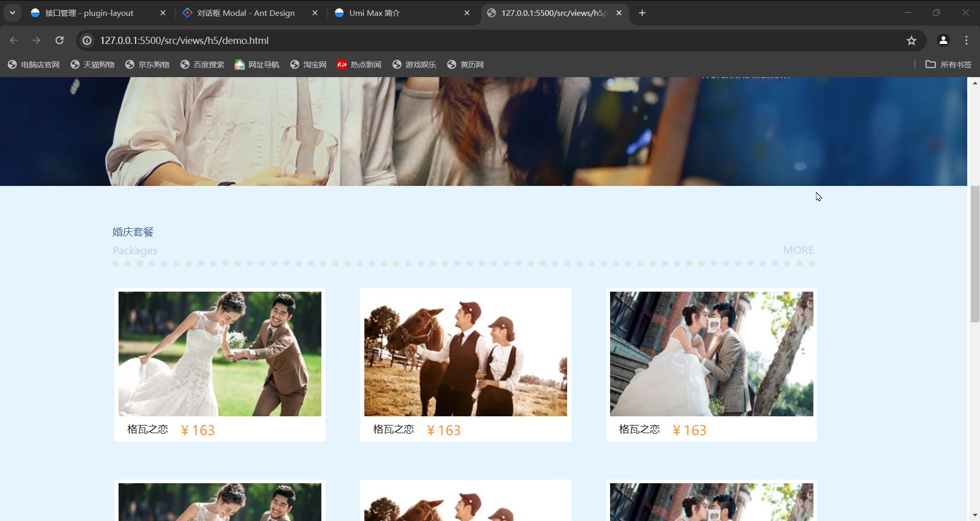Open the bride and groom running photo
980x521 pixels.
point(220,353)
